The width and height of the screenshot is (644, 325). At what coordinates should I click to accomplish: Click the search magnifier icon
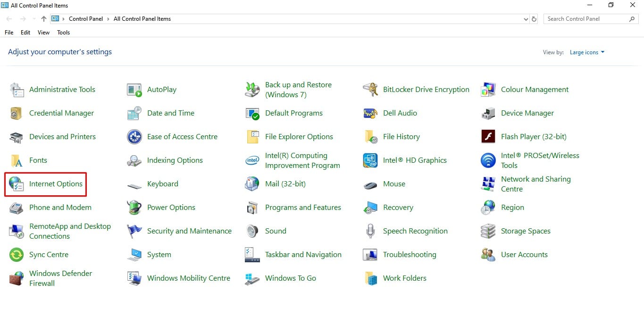[x=632, y=19]
